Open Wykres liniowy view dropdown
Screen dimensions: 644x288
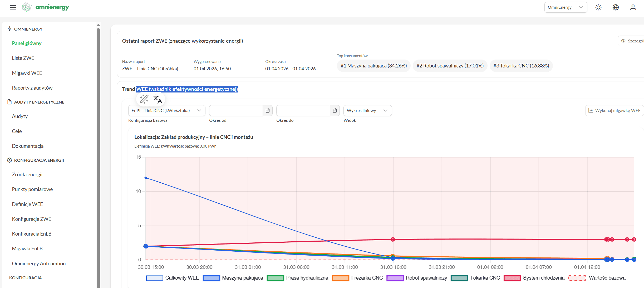[x=367, y=111]
